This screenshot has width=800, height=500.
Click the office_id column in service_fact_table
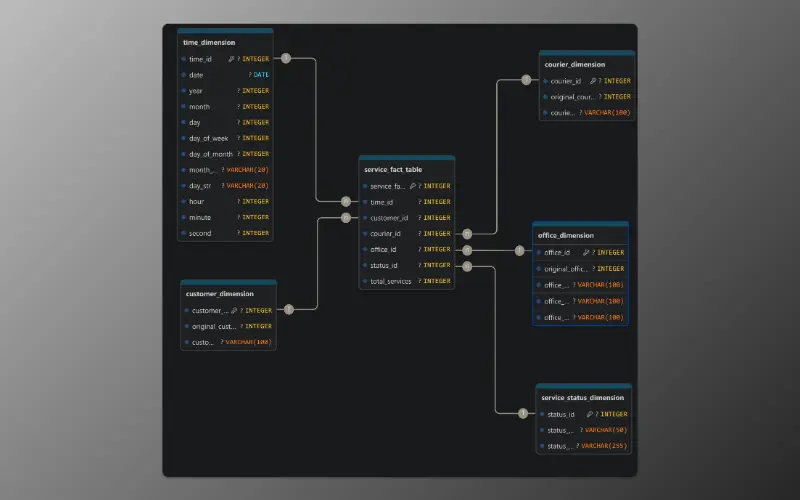pyautogui.click(x=407, y=249)
